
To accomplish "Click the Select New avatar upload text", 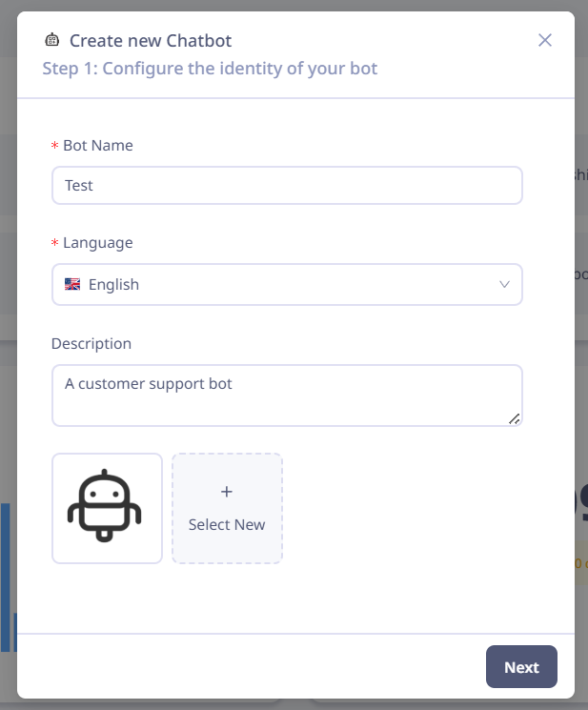I will point(226,524).
